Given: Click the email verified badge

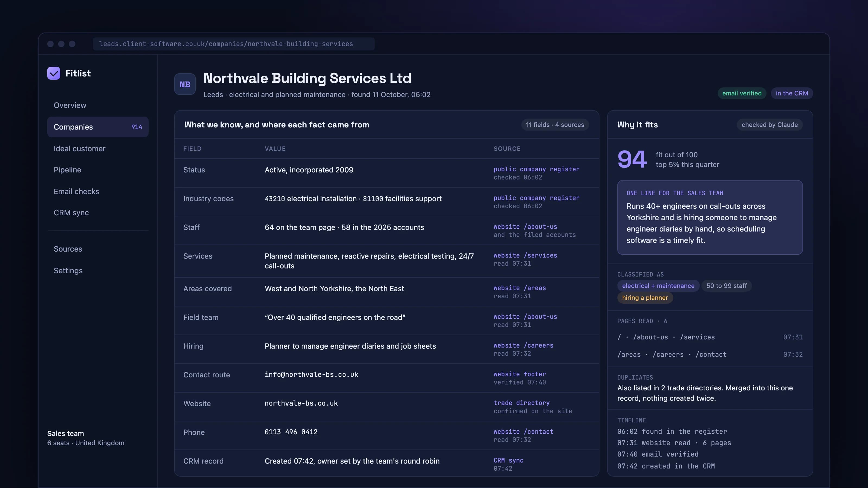Looking at the screenshot, I should click(742, 93).
